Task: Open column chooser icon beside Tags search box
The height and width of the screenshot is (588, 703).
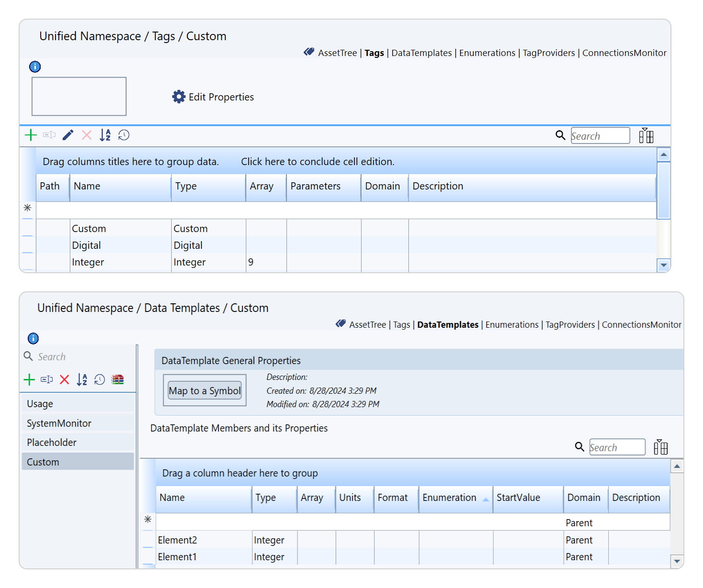Action: click(x=646, y=136)
